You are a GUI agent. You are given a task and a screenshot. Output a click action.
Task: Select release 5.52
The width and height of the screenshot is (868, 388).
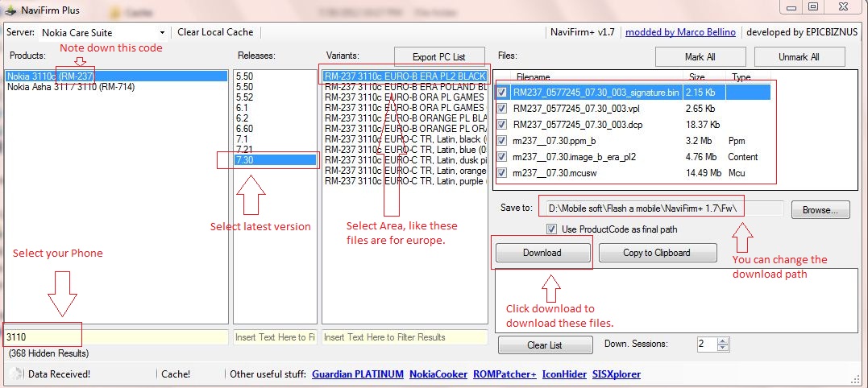[275, 97]
